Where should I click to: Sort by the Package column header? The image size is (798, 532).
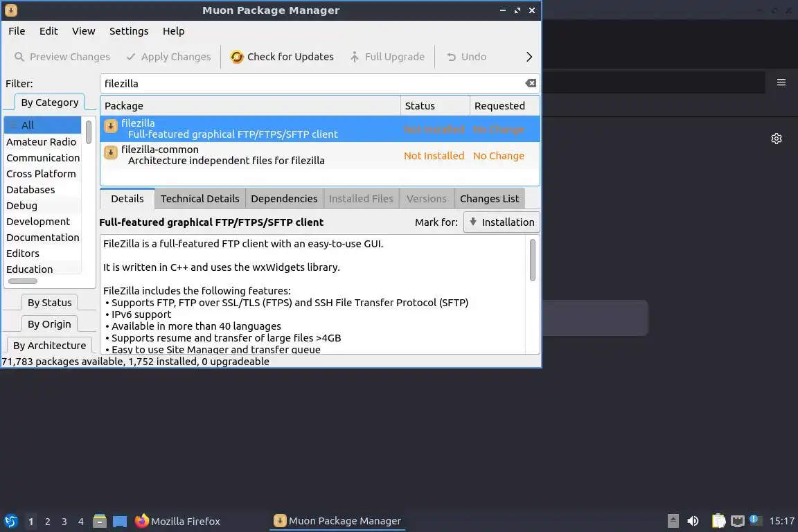coord(250,106)
